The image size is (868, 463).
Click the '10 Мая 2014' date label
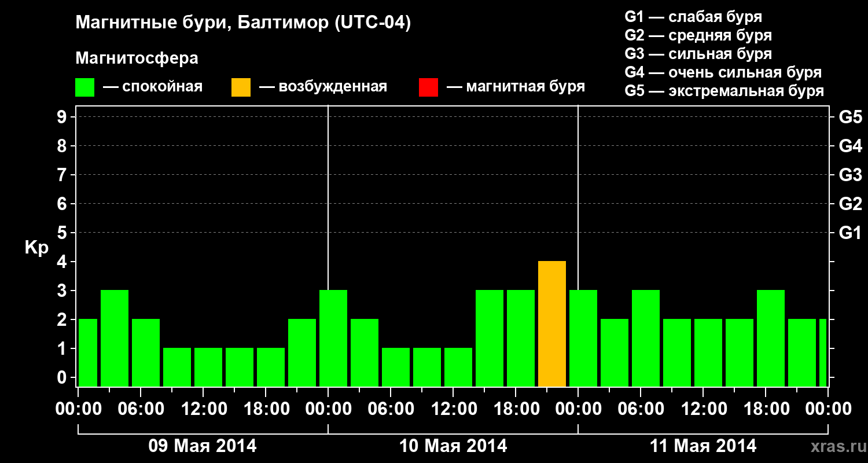coord(453,446)
